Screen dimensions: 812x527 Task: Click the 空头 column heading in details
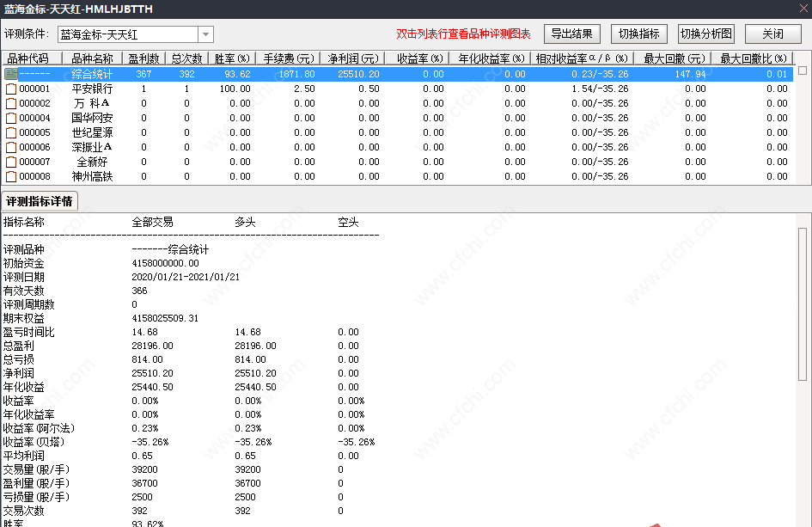pos(348,223)
